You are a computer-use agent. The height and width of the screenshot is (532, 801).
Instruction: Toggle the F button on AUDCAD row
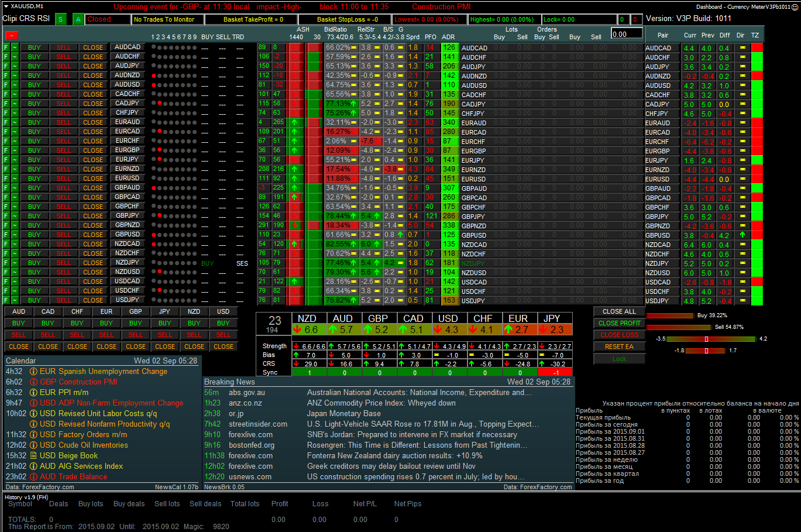click(6, 47)
